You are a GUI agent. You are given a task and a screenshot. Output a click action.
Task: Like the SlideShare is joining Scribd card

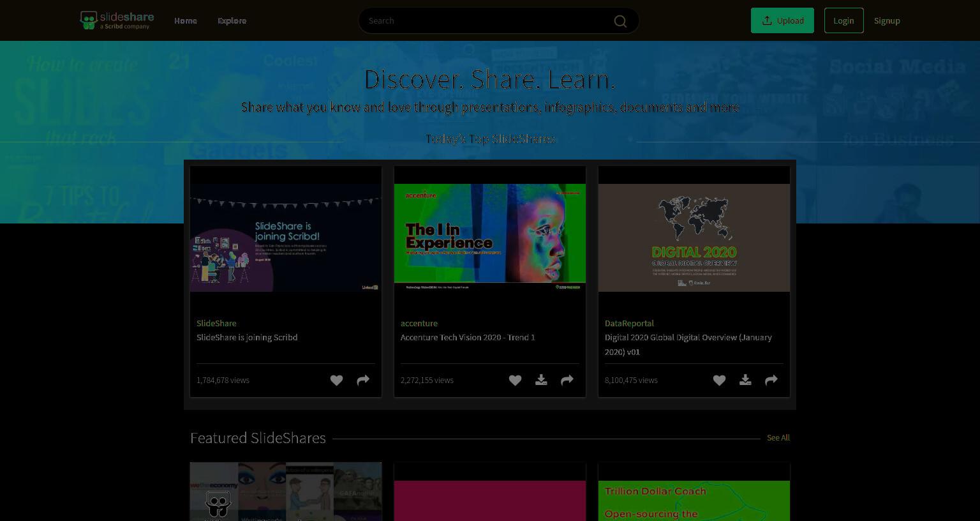tap(336, 380)
